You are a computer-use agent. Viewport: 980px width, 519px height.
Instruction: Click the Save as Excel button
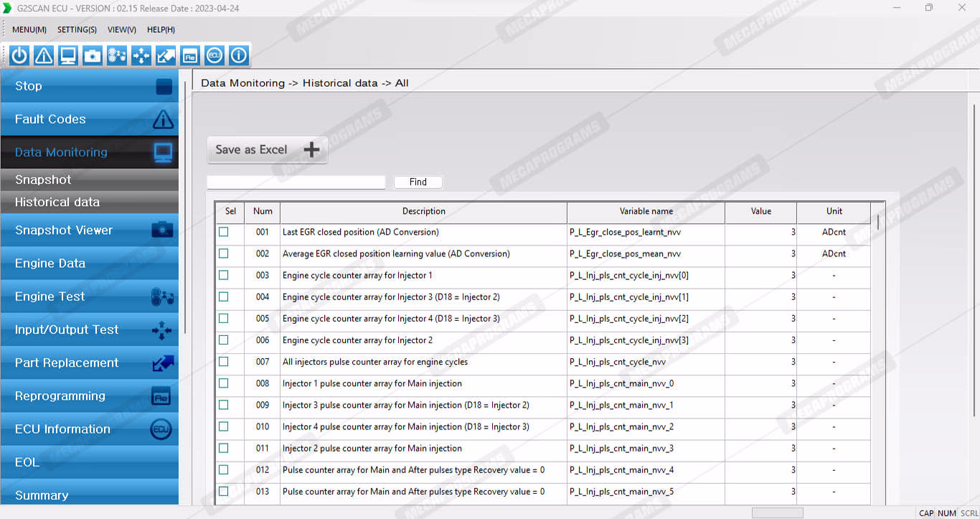(267, 149)
